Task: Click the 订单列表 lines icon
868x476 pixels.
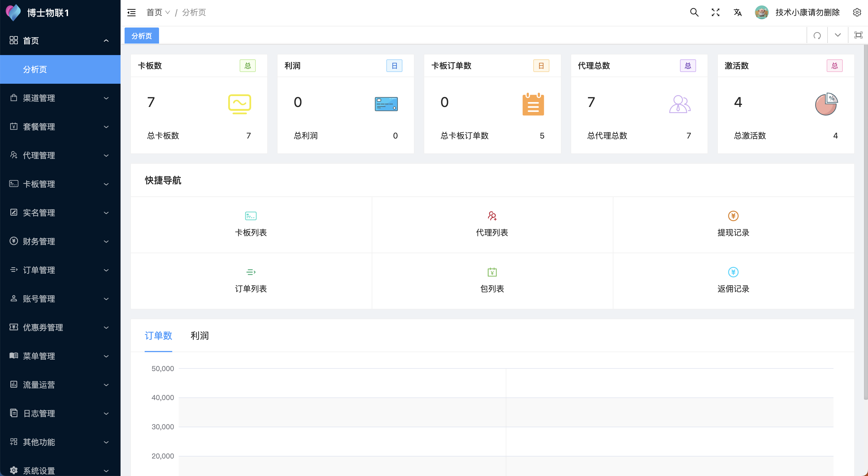Action: 251,272
